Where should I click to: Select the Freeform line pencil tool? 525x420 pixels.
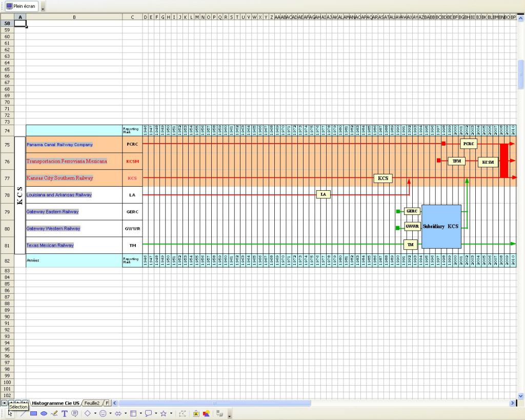point(54,414)
